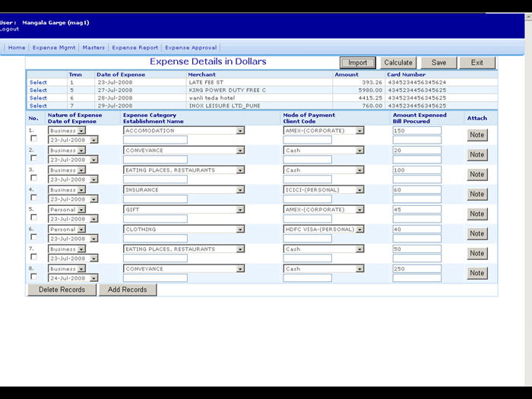Click the amount field showing 150

click(x=417, y=131)
